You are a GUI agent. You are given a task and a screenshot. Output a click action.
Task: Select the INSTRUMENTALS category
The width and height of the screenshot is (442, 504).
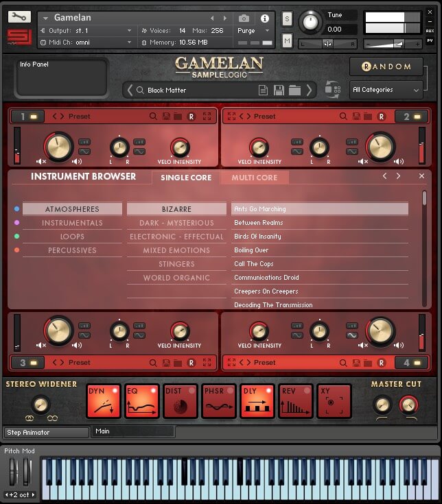[x=72, y=223]
